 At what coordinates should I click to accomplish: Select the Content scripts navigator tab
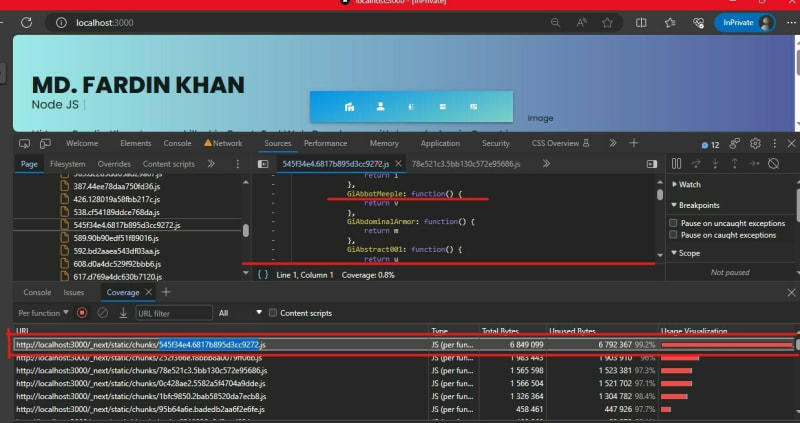169,164
